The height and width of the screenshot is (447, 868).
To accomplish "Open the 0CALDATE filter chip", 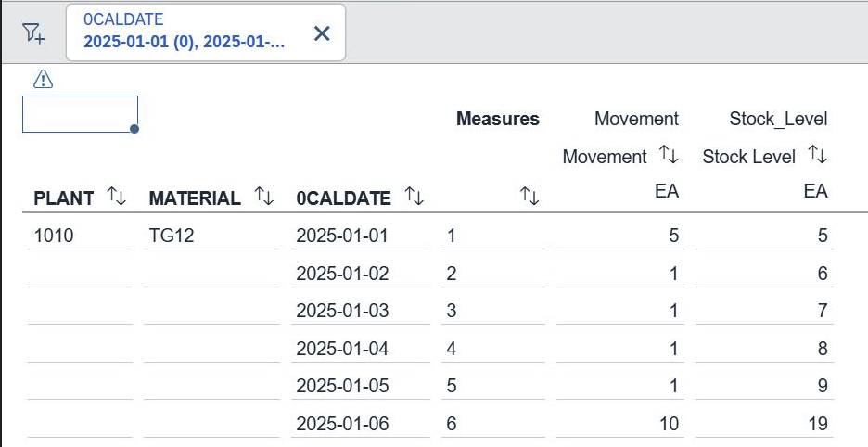I will coord(184,33).
